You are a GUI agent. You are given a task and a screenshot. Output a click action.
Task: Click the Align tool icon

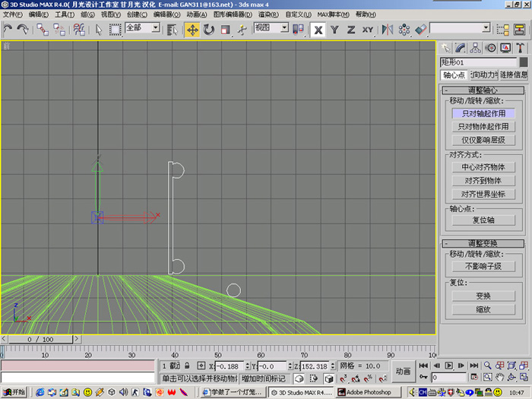[421, 30]
